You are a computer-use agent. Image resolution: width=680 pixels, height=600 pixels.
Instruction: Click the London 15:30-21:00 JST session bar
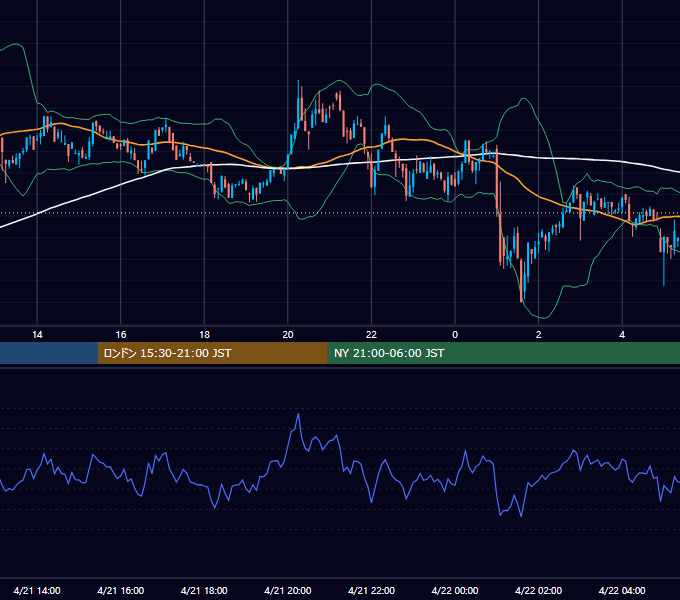click(212, 353)
